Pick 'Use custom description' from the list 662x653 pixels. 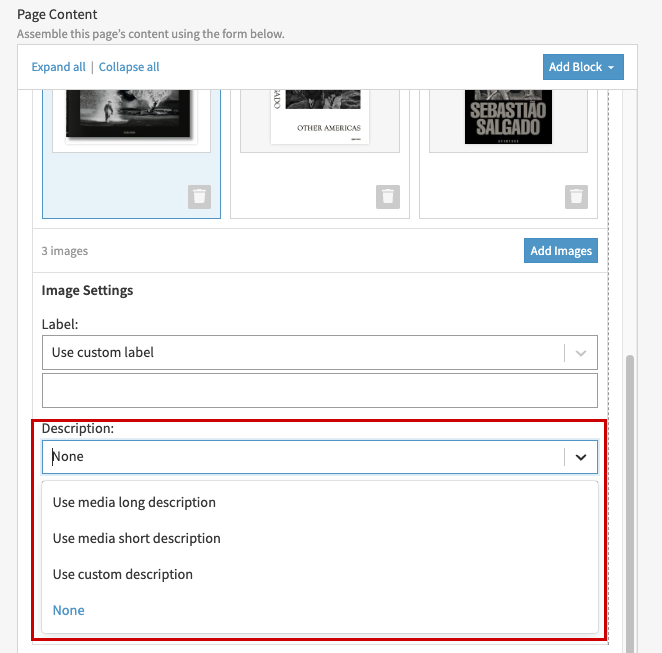[x=122, y=574]
